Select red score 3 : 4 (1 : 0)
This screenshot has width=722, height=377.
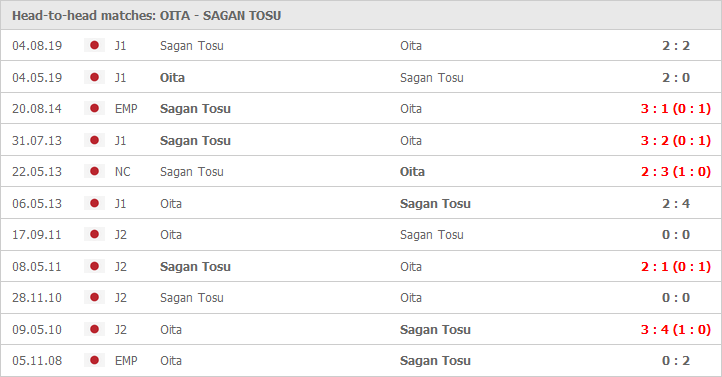click(675, 330)
